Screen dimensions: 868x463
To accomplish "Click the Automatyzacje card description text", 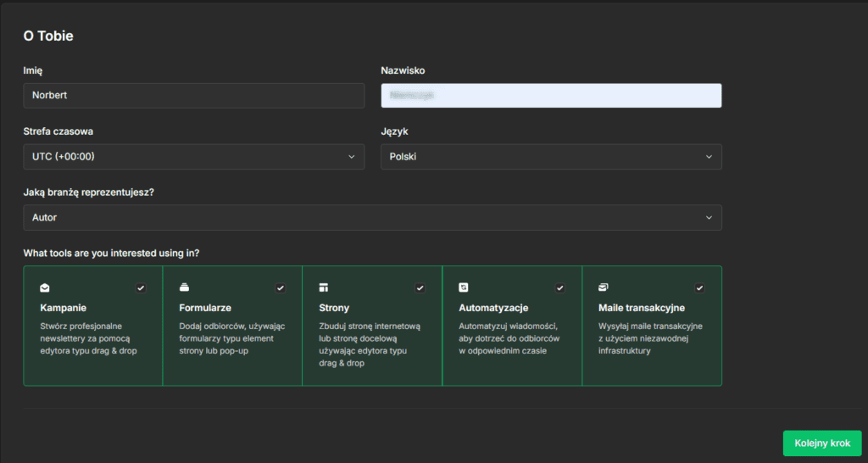I will tap(508, 338).
